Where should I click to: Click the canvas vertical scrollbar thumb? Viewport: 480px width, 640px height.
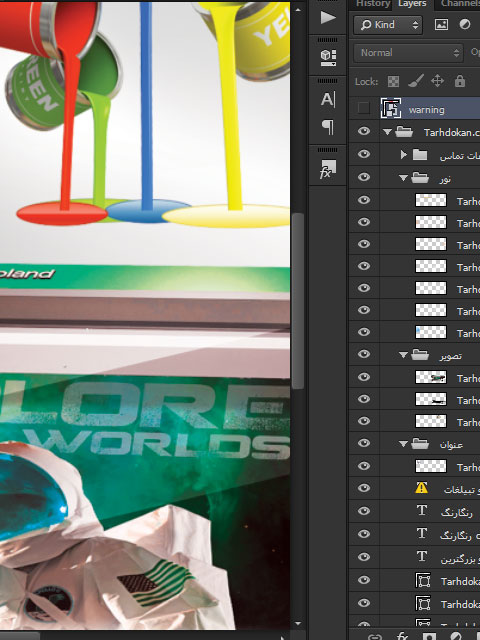298,301
